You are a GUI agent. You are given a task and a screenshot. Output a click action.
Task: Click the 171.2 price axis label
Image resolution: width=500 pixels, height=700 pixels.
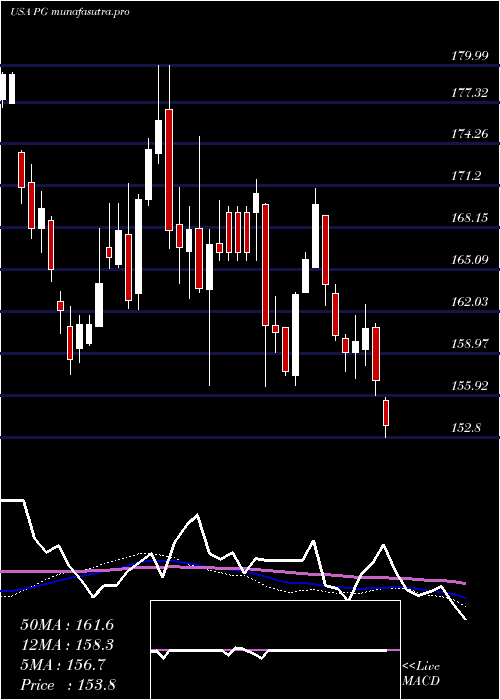point(465,176)
